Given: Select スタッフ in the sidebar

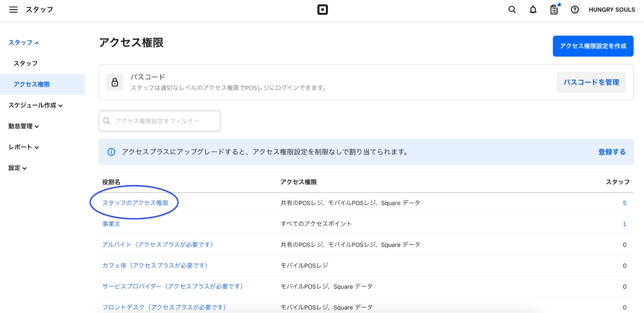Looking at the screenshot, I should point(25,63).
